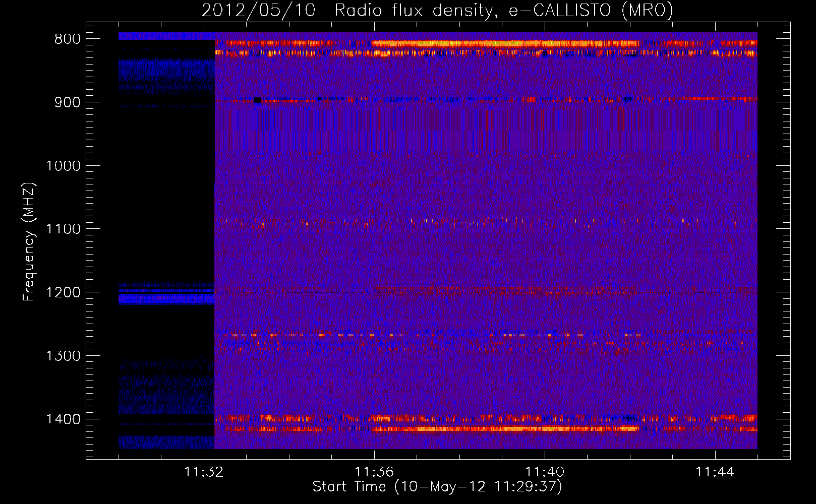Click the 11:36 time tick label
Viewport: 816px width, 504px height.
pos(374,472)
